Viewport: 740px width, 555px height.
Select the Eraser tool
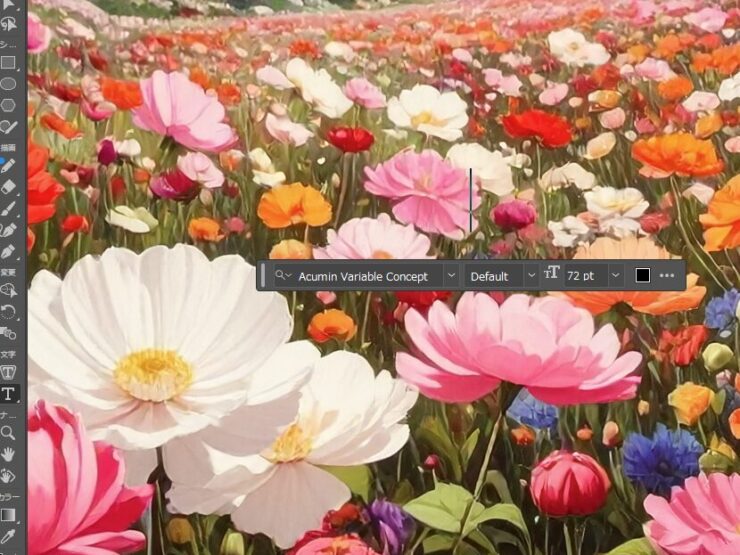(x=8, y=187)
